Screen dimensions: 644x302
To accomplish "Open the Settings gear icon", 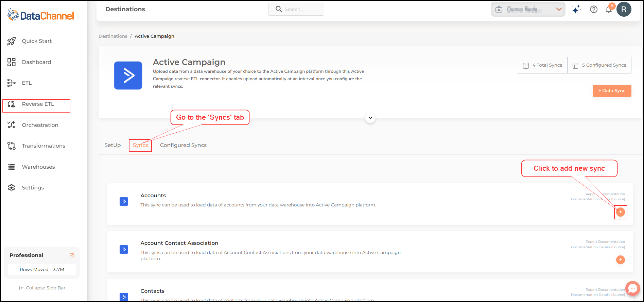I will (12, 188).
